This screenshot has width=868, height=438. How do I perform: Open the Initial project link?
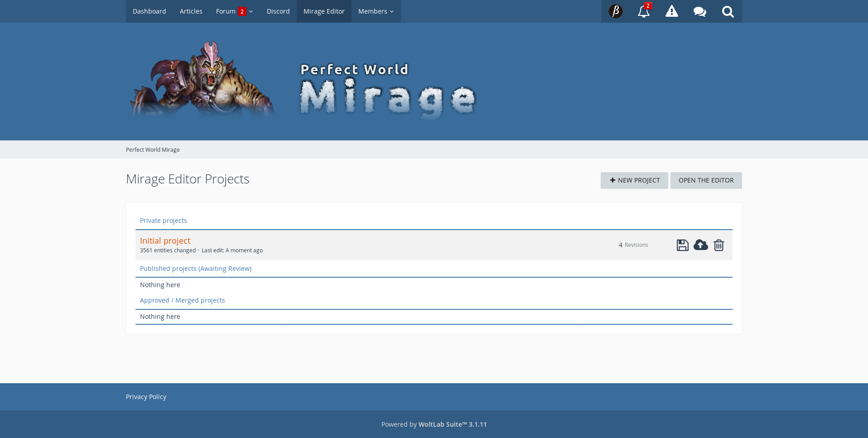point(165,241)
